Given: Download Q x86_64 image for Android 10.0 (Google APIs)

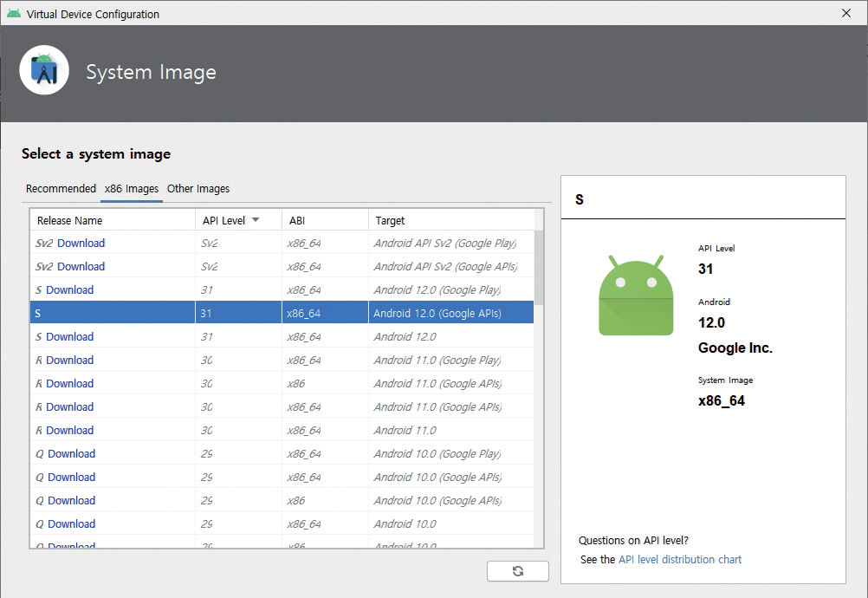Looking at the screenshot, I should tap(71, 477).
